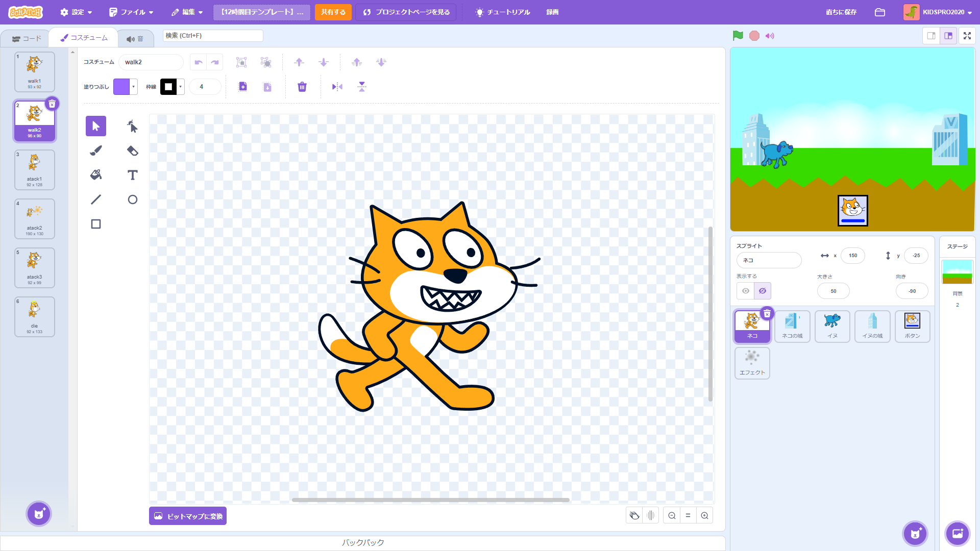
Task: Click the purple fill color swatch
Action: tap(121, 87)
